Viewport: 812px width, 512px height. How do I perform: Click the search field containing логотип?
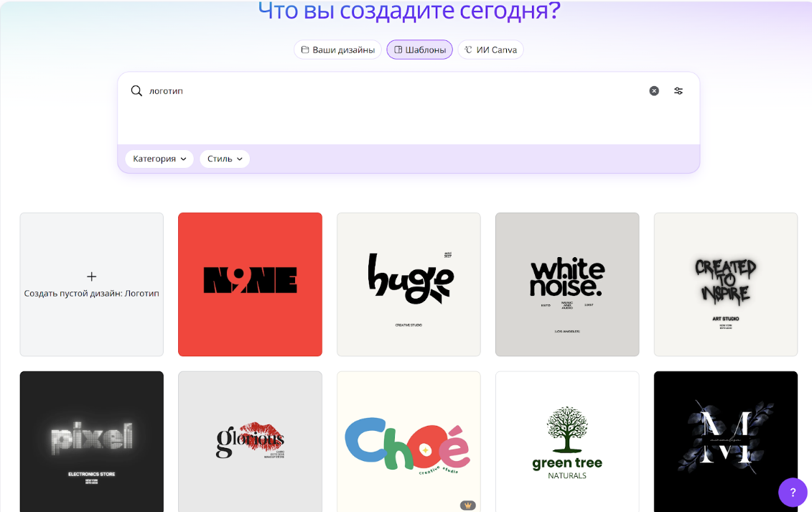coord(395,91)
